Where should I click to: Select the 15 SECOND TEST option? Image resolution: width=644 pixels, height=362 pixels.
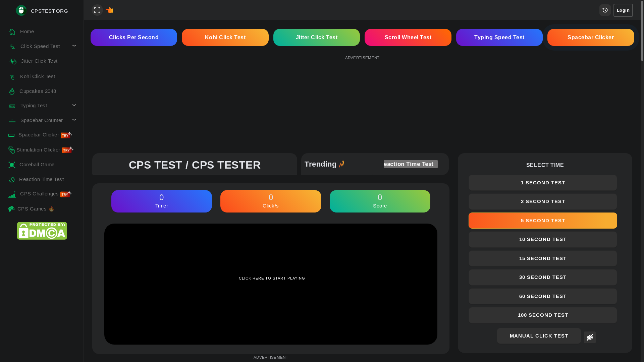tap(543, 258)
